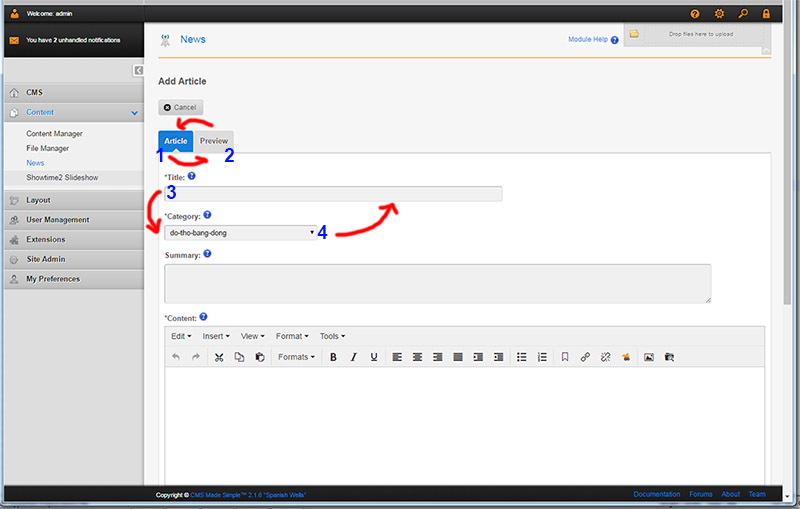Open the Category dropdown
Viewport: 800px width, 509px height.
click(x=240, y=232)
